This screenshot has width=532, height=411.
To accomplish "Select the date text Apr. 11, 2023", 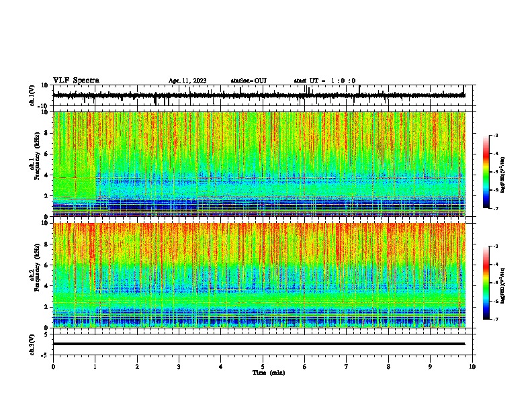I will [x=187, y=81].
